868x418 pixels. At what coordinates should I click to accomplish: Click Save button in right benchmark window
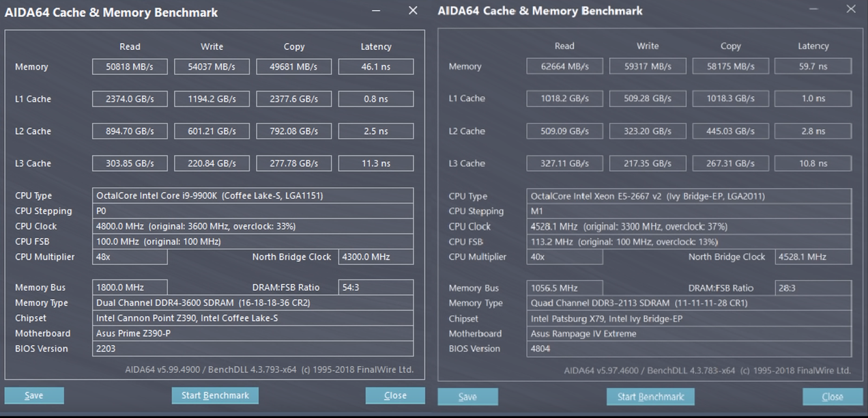[x=467, y=397]
